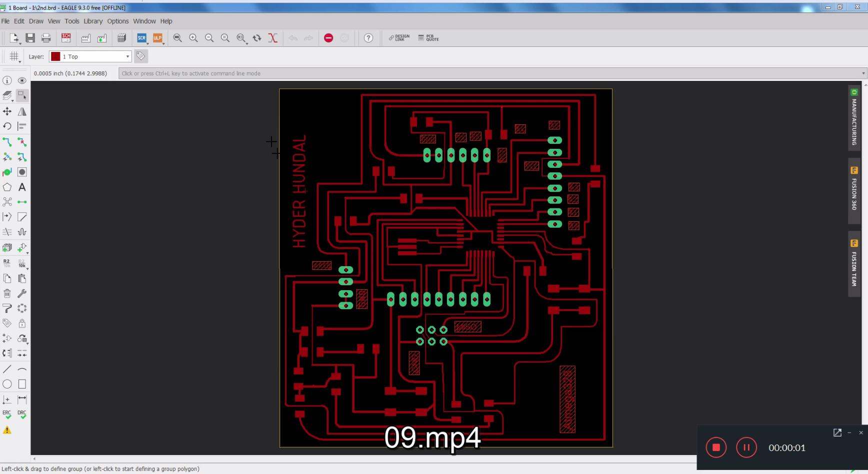Select the Ripup tool
This screenshot has width=868, height=474.
coord(22,142)
